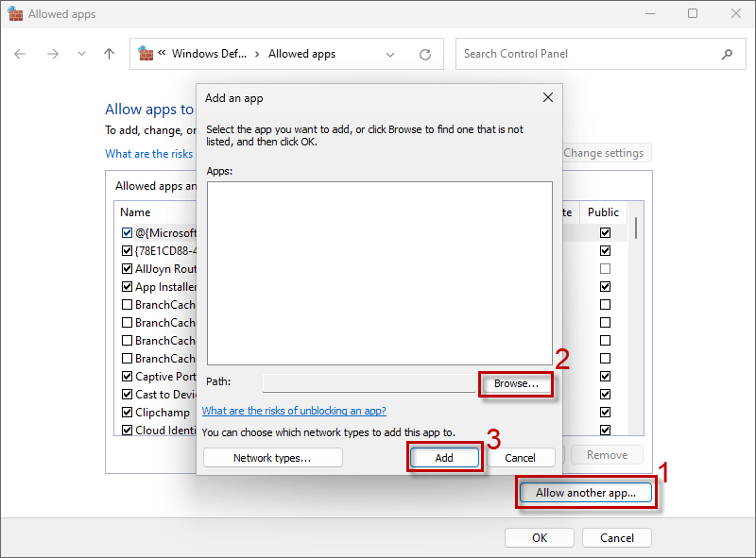Click the Search Control Panel field
The image size is (756, 558).
600,54
